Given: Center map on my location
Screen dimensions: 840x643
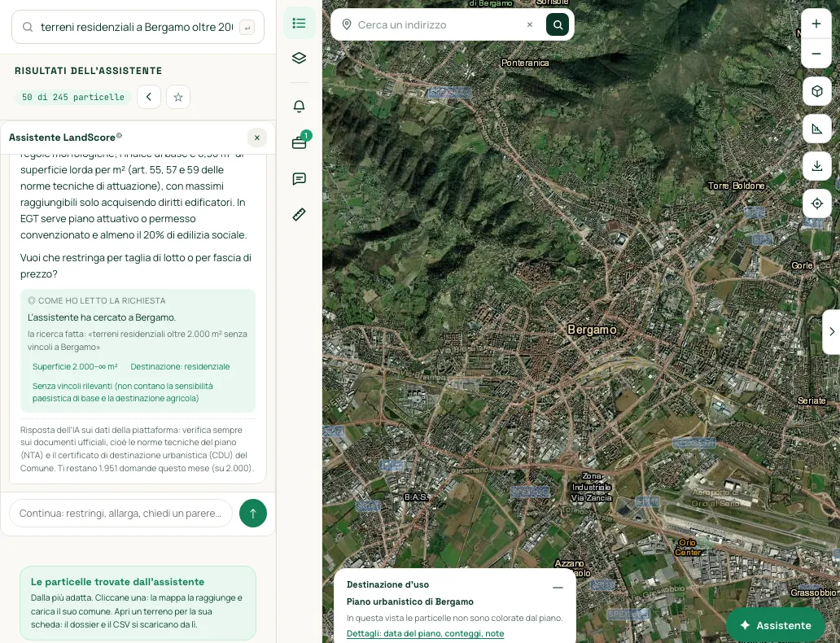Looking at the screenshot, I should click(x=817, y=203).
